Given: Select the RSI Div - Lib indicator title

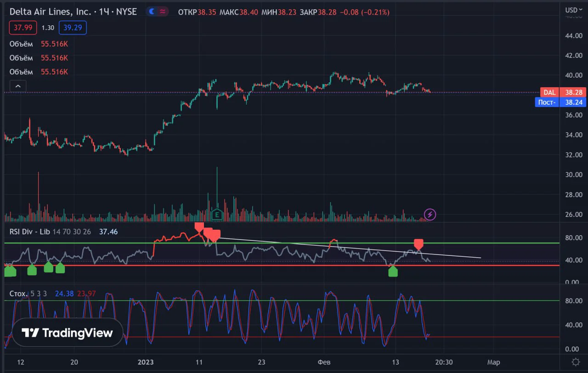Looking at the screenshot, I should coord(30,232).
